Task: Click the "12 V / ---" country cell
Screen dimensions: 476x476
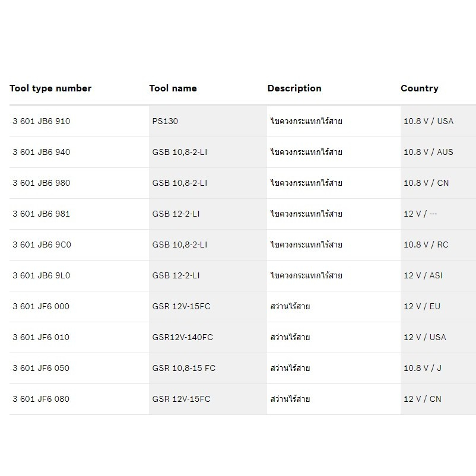Action: [x=420, y=214]
